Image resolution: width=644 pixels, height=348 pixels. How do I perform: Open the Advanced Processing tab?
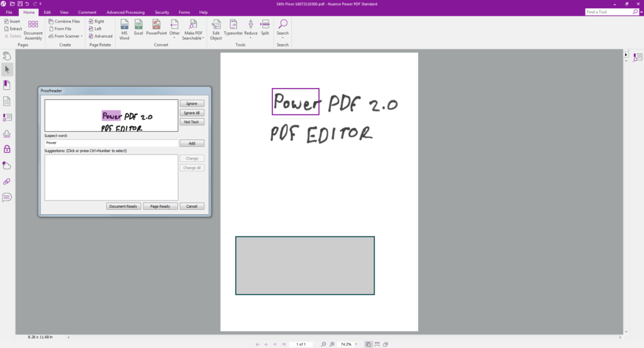[125, 13]
